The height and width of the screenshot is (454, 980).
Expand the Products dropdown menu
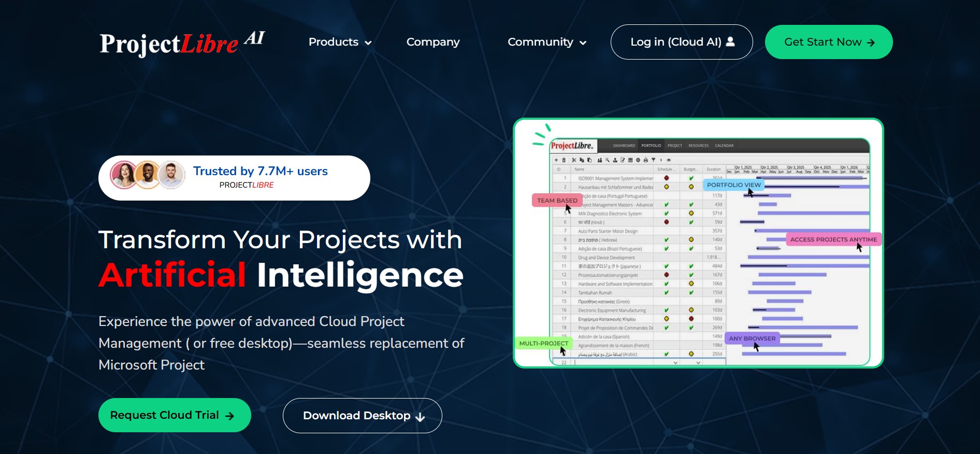(340, 42)
